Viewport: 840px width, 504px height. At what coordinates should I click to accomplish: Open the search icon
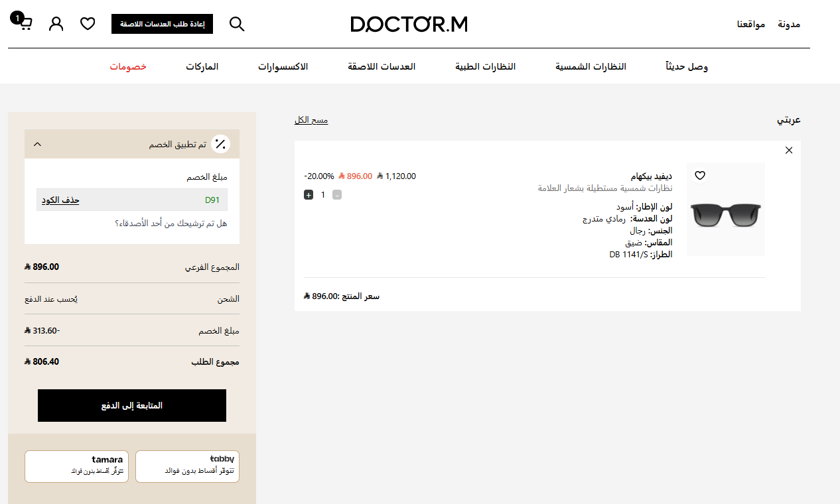(237, 24)
